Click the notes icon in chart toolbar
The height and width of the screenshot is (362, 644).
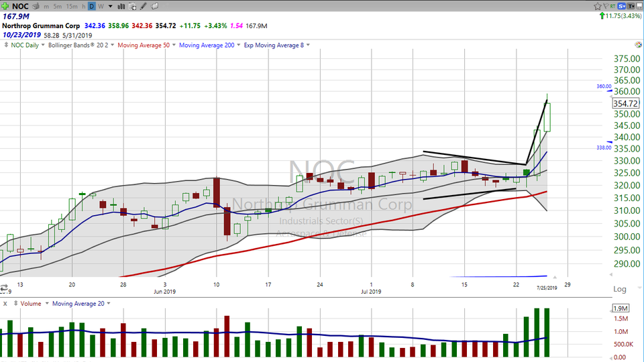tap(154, 6)
